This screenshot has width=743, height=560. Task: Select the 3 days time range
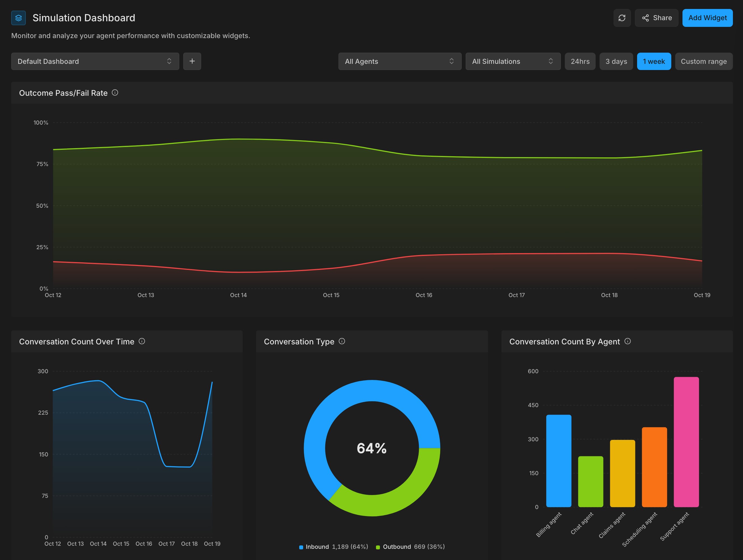(x=616, y=61)
